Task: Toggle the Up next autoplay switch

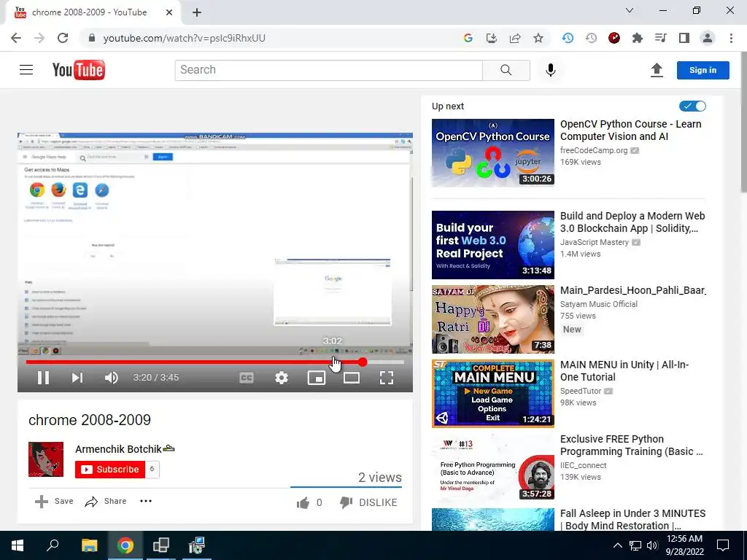Action: 692,106
